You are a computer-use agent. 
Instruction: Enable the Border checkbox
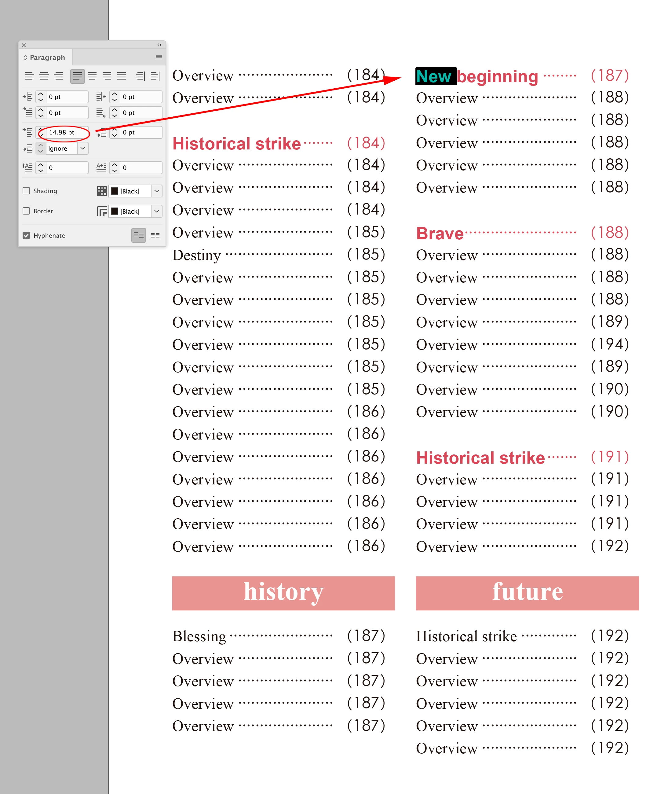coord(26,211)
